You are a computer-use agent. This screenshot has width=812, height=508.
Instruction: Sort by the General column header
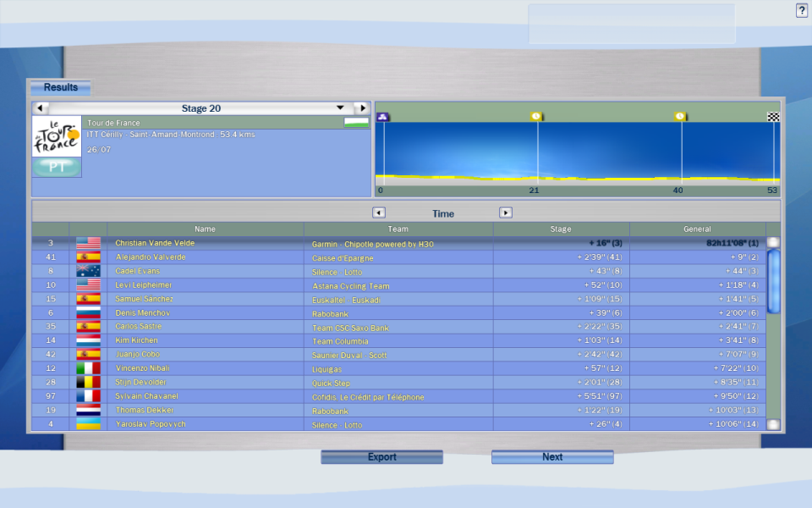(697, 229)
